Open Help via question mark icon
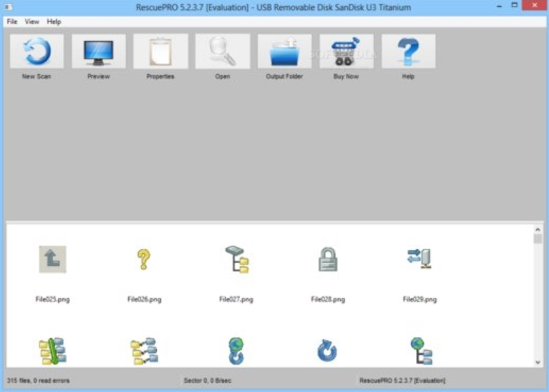Screen dimensions: 549x392 click(x=408, y=52)
